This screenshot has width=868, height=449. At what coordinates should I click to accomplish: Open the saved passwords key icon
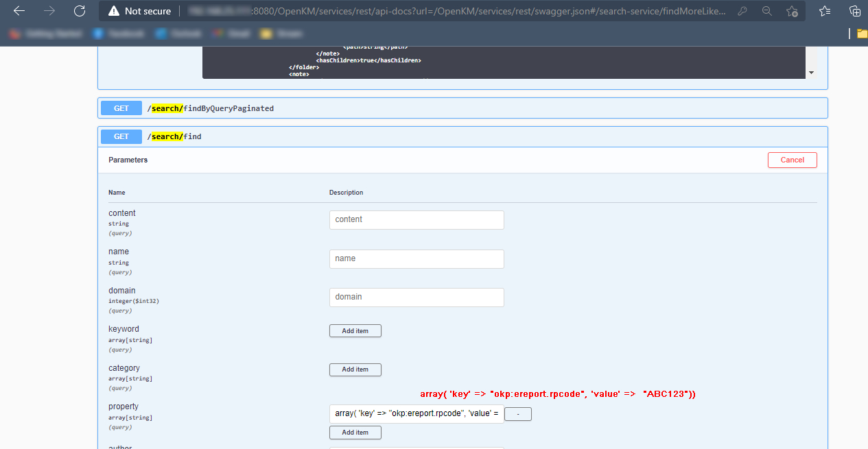[x=742, y=11]
